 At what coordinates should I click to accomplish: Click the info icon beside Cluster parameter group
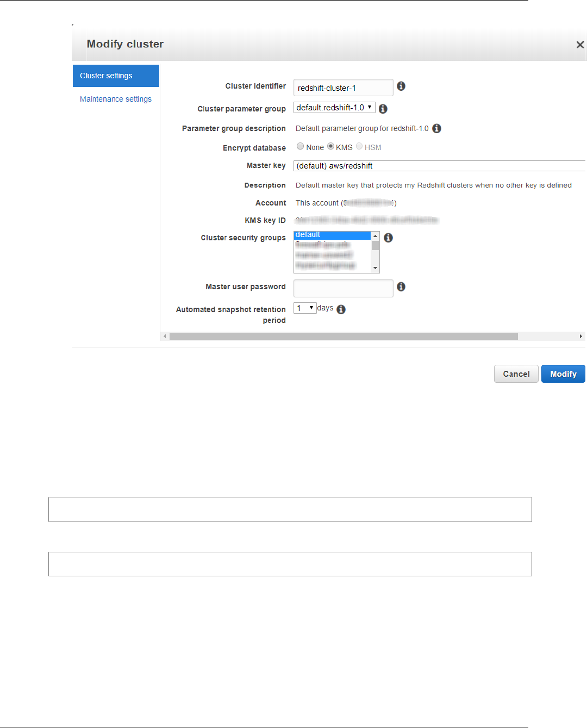383,109
